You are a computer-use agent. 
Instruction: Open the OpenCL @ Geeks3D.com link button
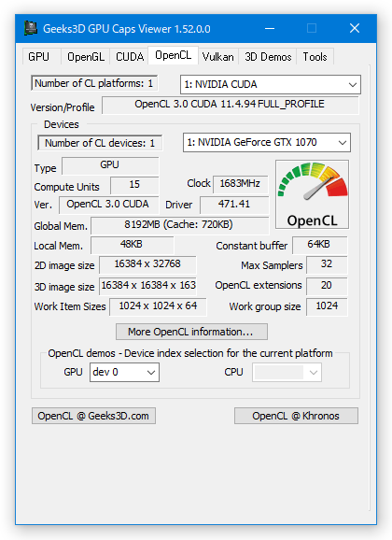(x=93, y=416)
